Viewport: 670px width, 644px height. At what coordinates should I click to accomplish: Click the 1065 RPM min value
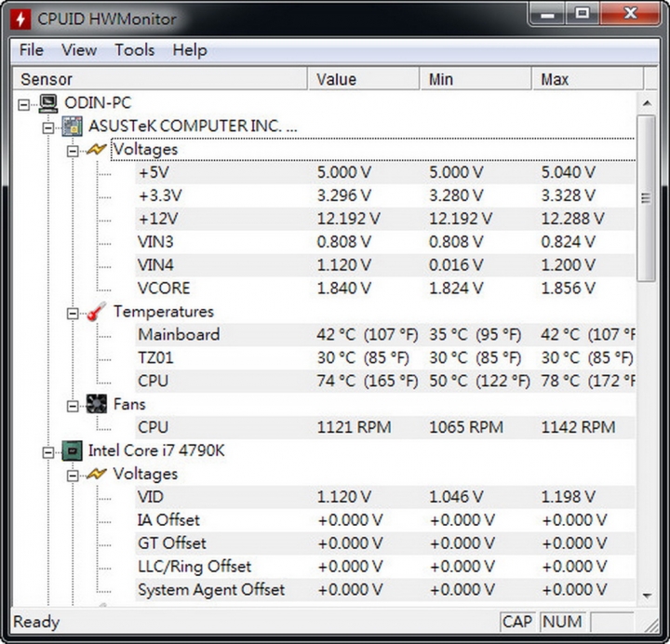click(466, 427)
